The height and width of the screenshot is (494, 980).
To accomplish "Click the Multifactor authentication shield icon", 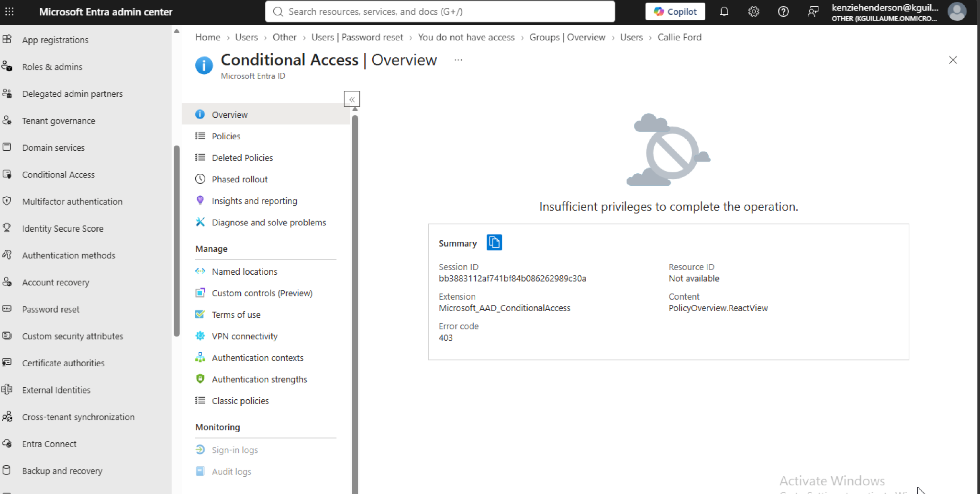I will coord(7,201).
